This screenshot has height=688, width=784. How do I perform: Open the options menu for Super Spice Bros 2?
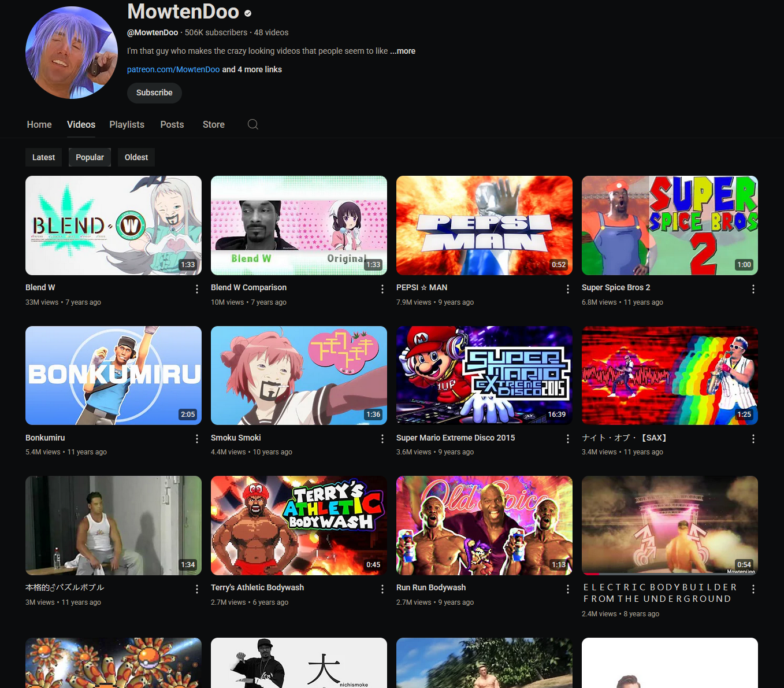click(x=753, y=288)
